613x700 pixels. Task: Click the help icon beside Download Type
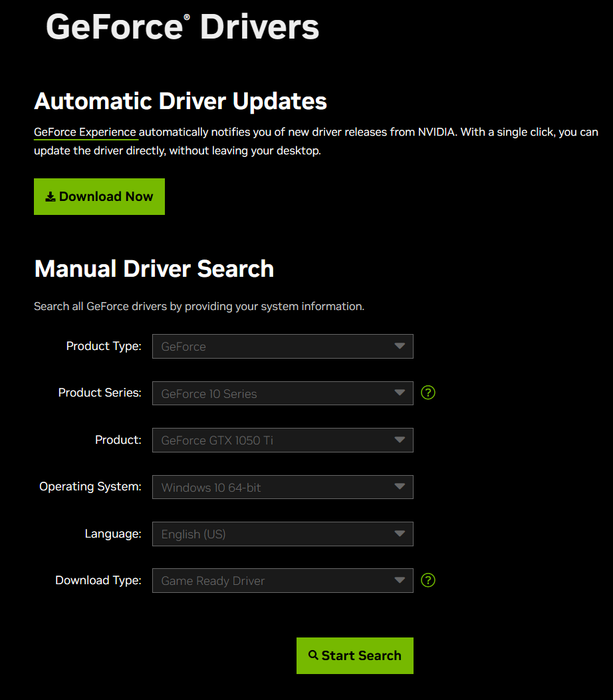pyautogui.click(x=429, y=580)
